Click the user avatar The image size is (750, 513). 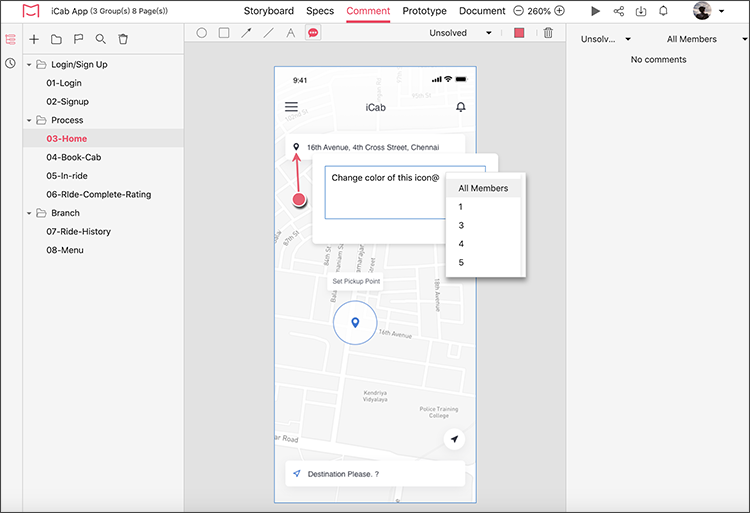click(702, 11)
